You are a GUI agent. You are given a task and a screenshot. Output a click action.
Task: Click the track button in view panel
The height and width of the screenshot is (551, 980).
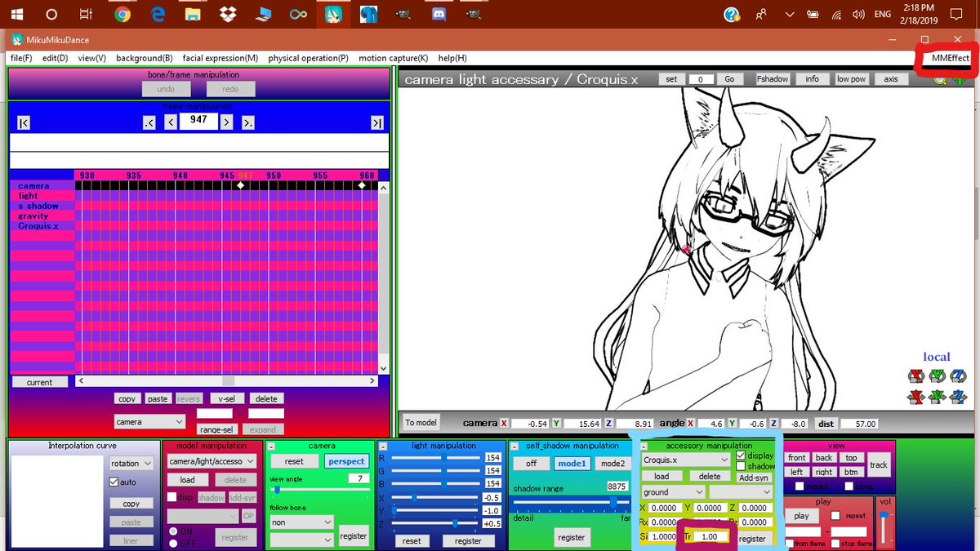click(x=879, y=464)
